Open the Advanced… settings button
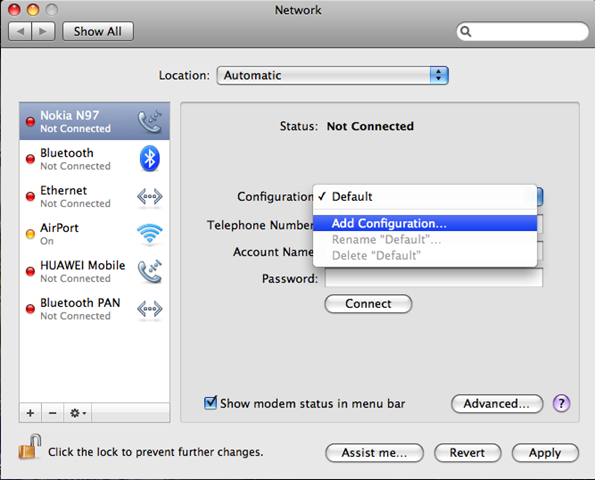The width and height of the screenshot is (595, 480). (497, 404)
